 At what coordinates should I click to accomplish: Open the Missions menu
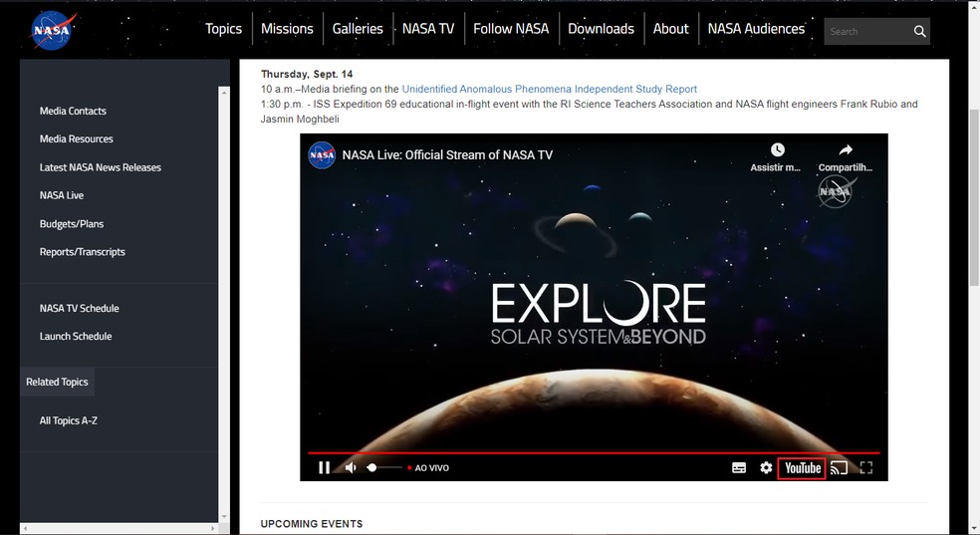pyautogui.click(x=287, y=29)
